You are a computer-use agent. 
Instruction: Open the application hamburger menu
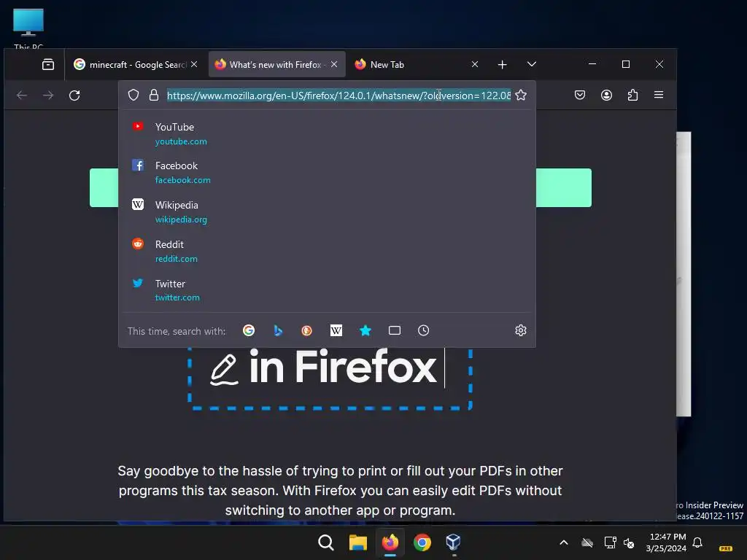pyautogui.click(x=659, y=95)
